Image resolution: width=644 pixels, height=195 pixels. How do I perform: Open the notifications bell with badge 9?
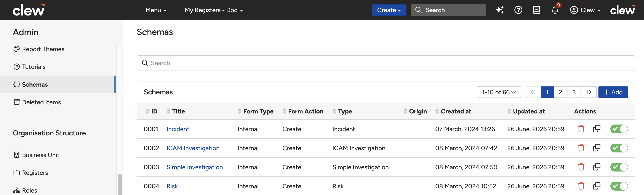[x=555, y=10]
